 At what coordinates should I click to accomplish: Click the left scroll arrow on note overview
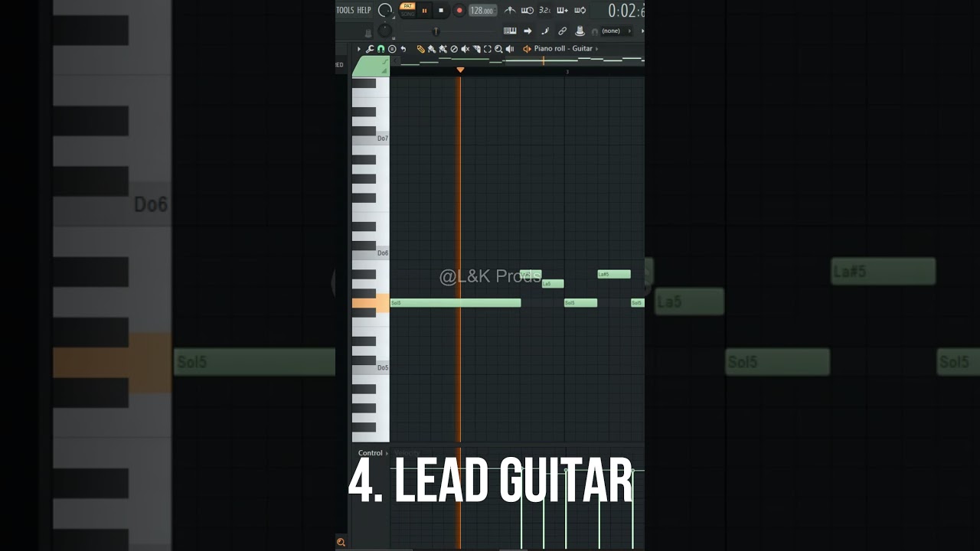(x=395, y=61)
